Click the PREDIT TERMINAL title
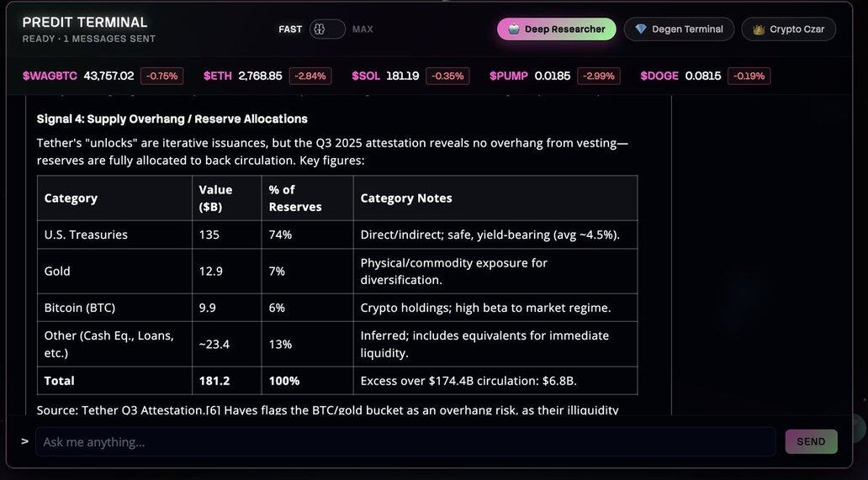 click(x=85, y=23)
